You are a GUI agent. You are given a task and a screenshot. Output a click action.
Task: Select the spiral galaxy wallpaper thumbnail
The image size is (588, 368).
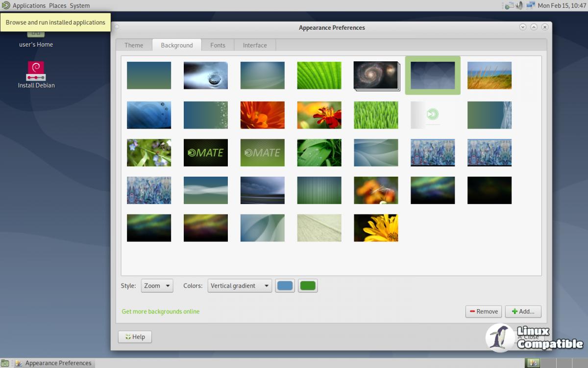[375, 76]
